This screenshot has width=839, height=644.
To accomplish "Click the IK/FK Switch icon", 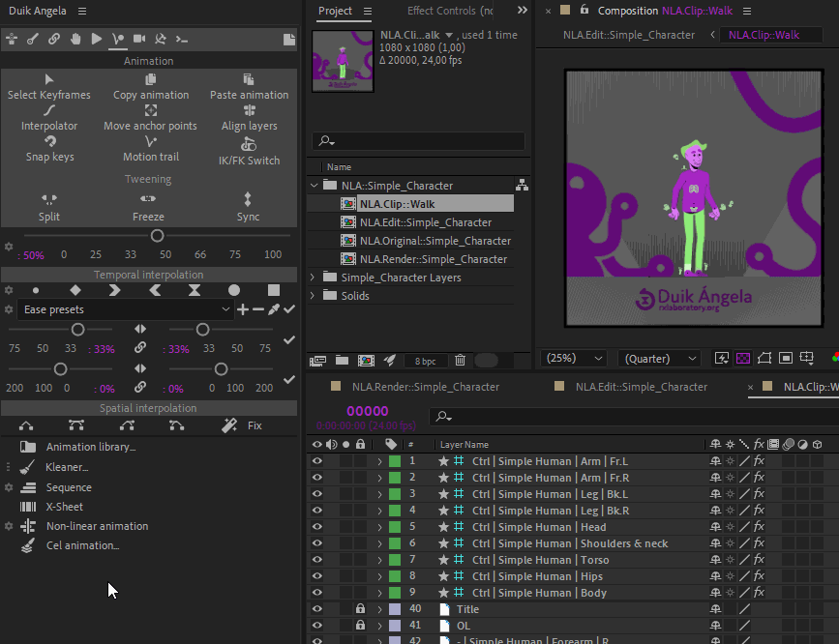I will pyautogui.click(x=249, y=145).
